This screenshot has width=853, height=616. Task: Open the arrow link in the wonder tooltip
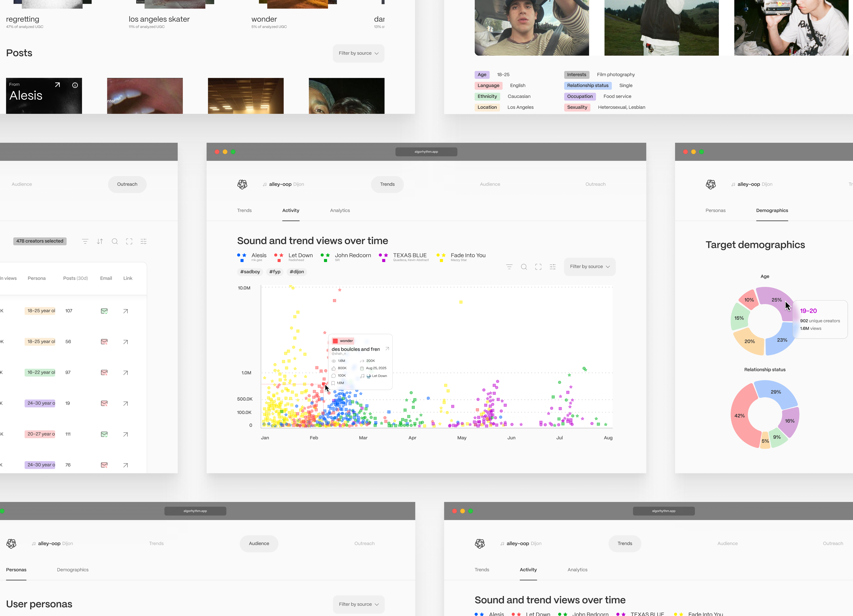(387, 349)
